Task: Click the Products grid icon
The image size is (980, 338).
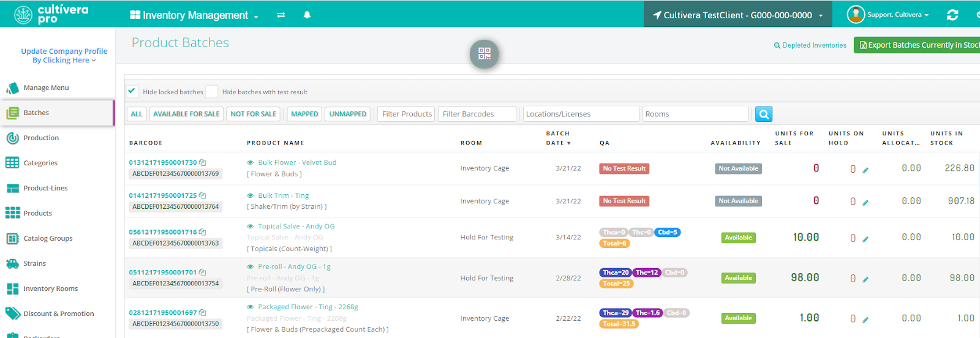Action: coord(12,213)
